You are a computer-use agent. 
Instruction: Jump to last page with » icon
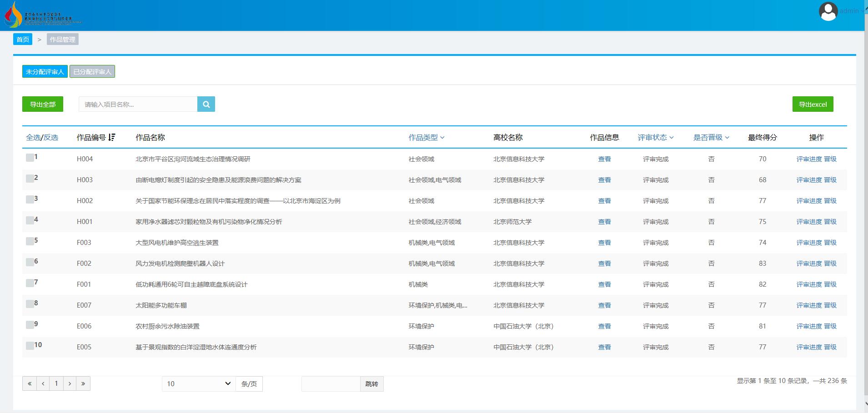83,383
